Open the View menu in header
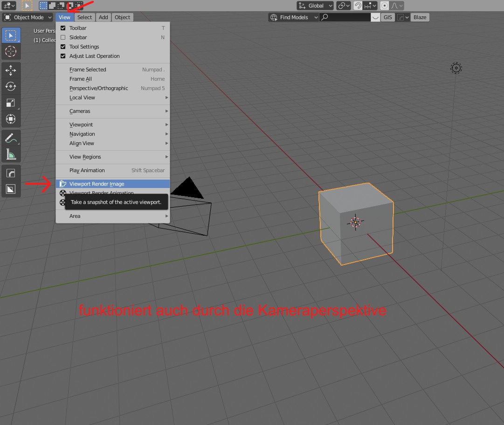The height and width of the screenshot is (425, 504). (64, 17)
